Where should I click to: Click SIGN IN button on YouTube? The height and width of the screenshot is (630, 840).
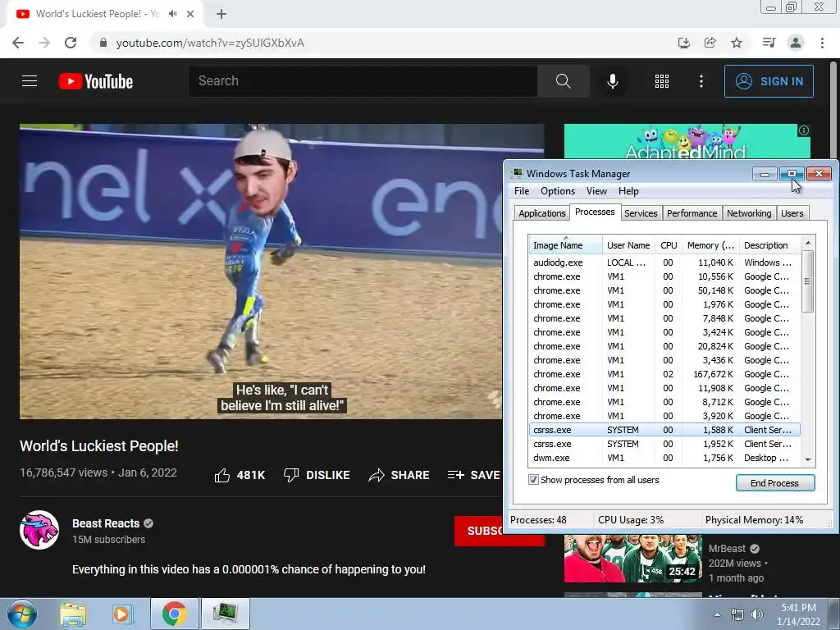pos(769,81)
